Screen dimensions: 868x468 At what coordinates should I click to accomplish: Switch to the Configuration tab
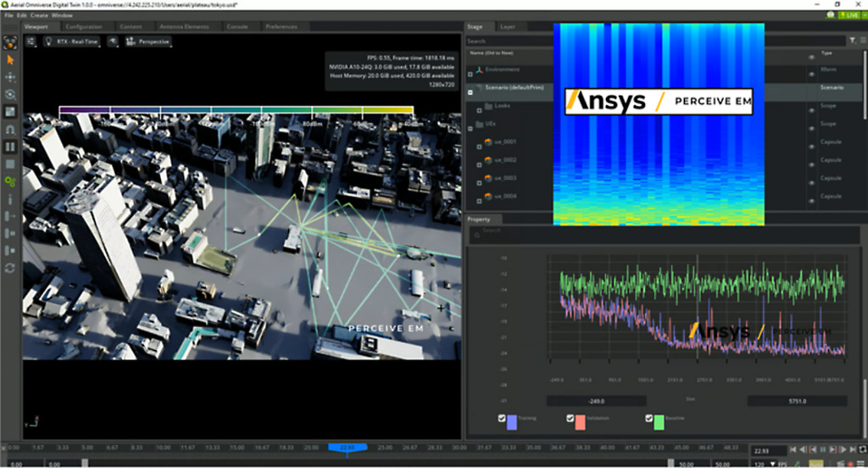(84, 26)
